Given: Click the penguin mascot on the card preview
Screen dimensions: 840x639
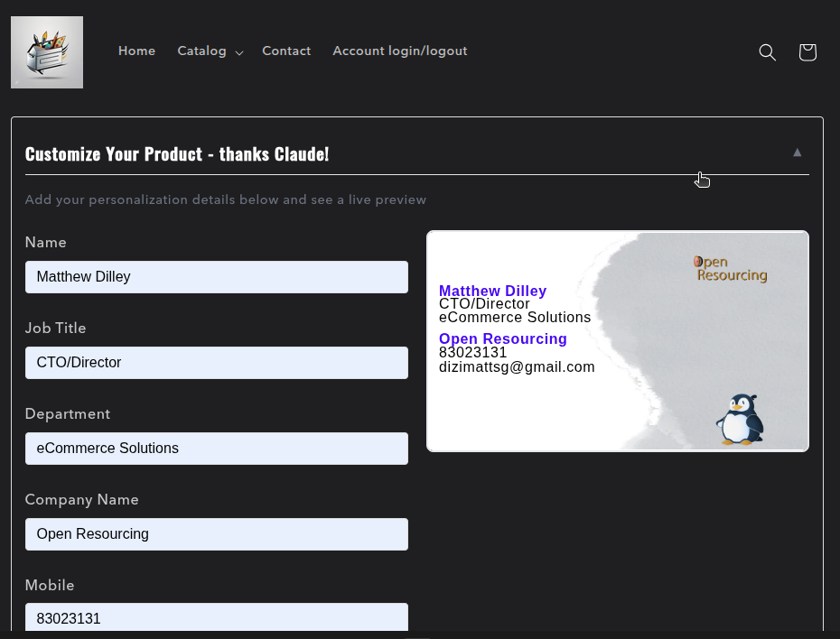Looking at the screenshot, I should (740, 420).
